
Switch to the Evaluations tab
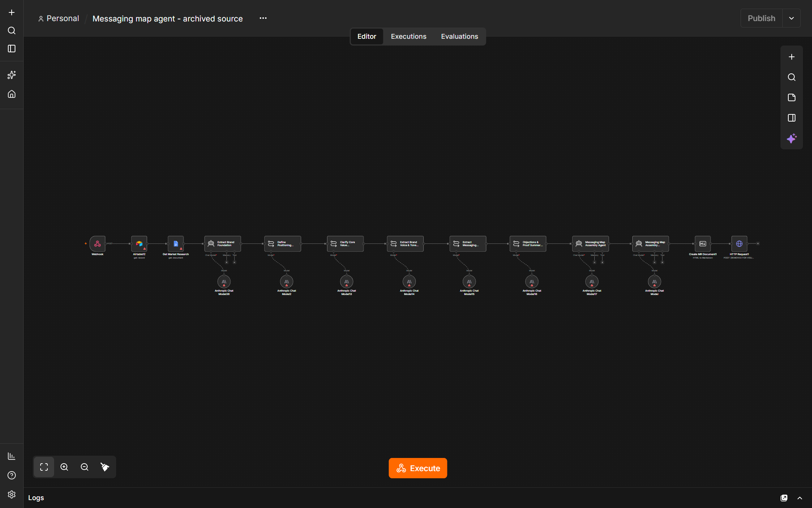point(459,37)
